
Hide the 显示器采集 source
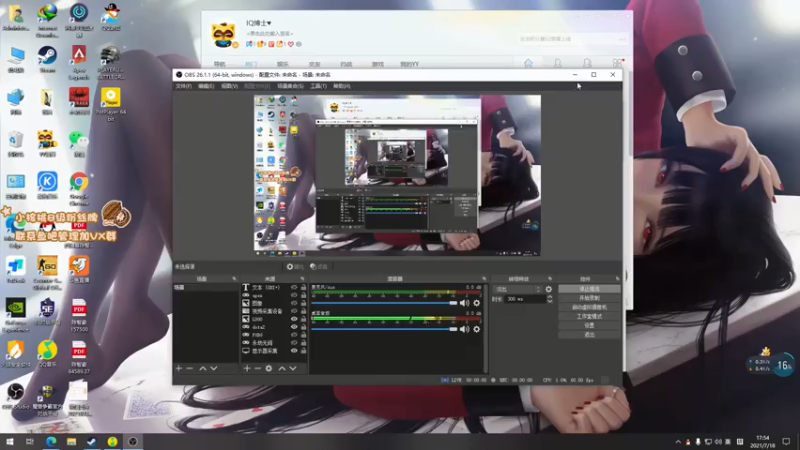(x=294, y=351)
